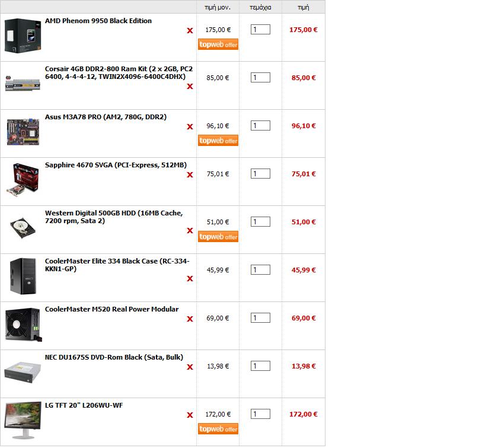498x448 pixels.
Task: Delete Asus M3A78 PRO using red X
Action: coord(190,126)
